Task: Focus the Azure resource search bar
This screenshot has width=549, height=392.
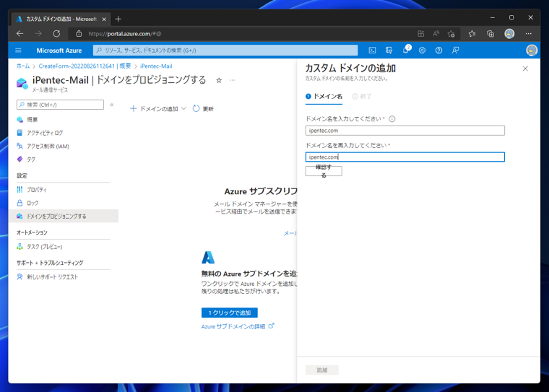Action: [225, 51]
